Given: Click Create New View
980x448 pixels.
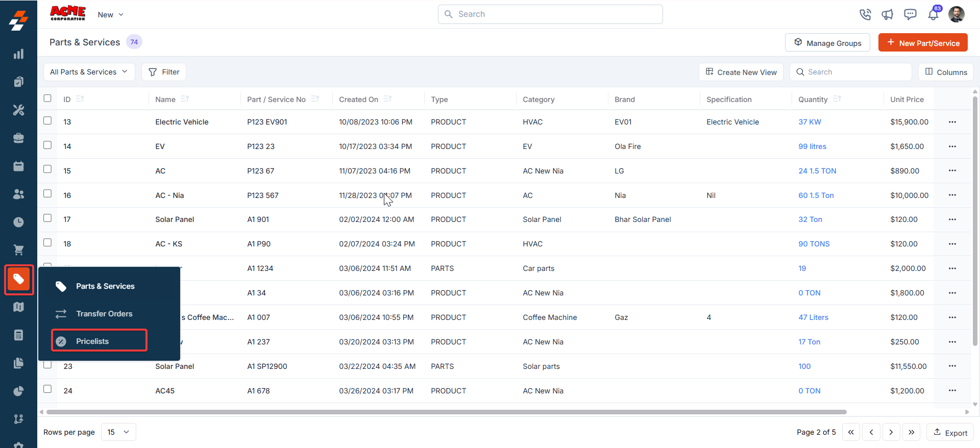Looking at the screenshot, I should tap(741, 72).
